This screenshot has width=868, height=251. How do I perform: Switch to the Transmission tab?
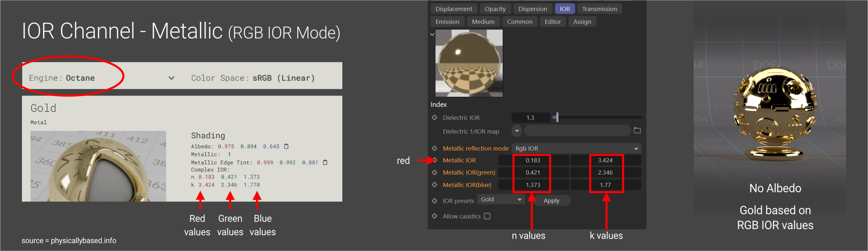(x=599, y=9)
